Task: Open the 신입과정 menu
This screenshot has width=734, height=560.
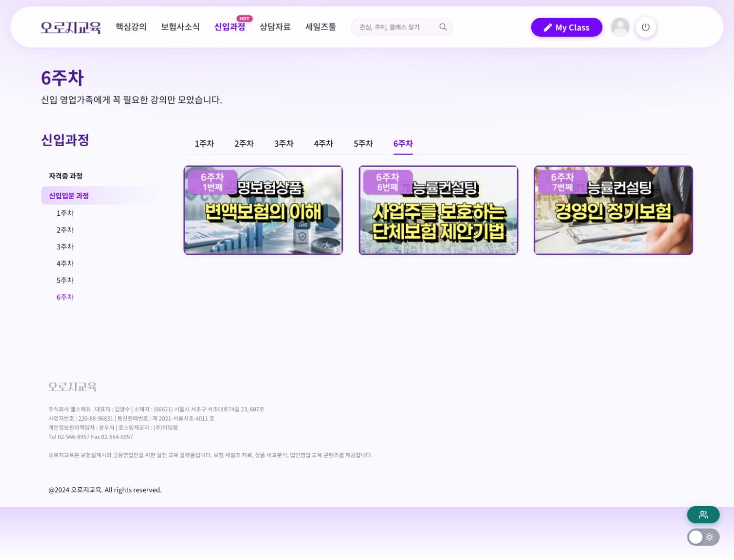Action: [230, 27]
